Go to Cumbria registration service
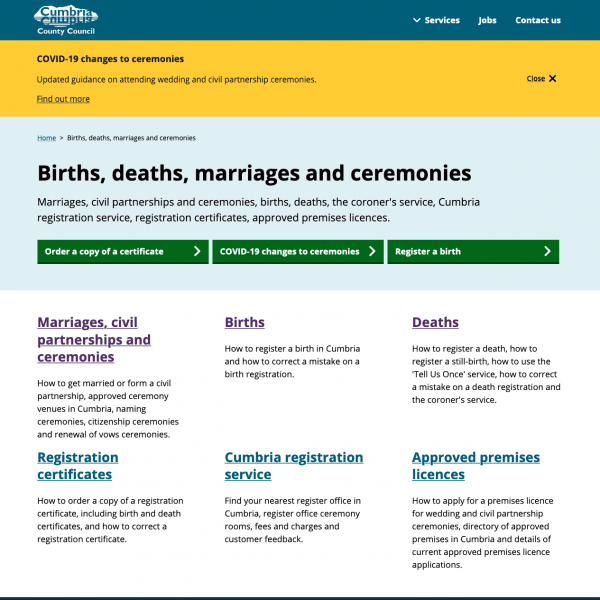Viewport: 600px width, 600px height. (x=293, y=466)
